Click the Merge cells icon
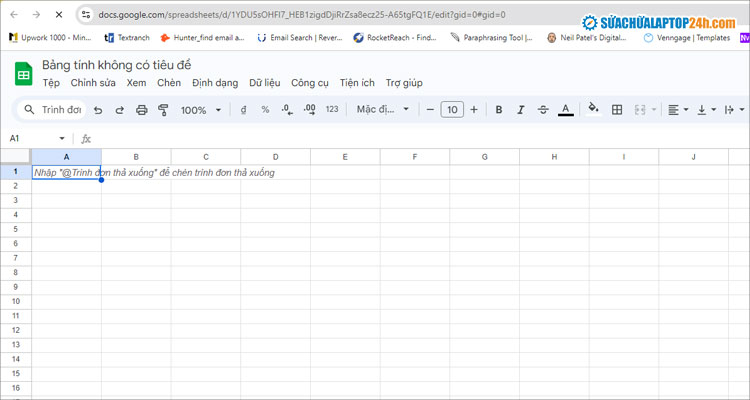Image resolution: width=750 pixels, height=400 pixels. [x=640, y=110]
